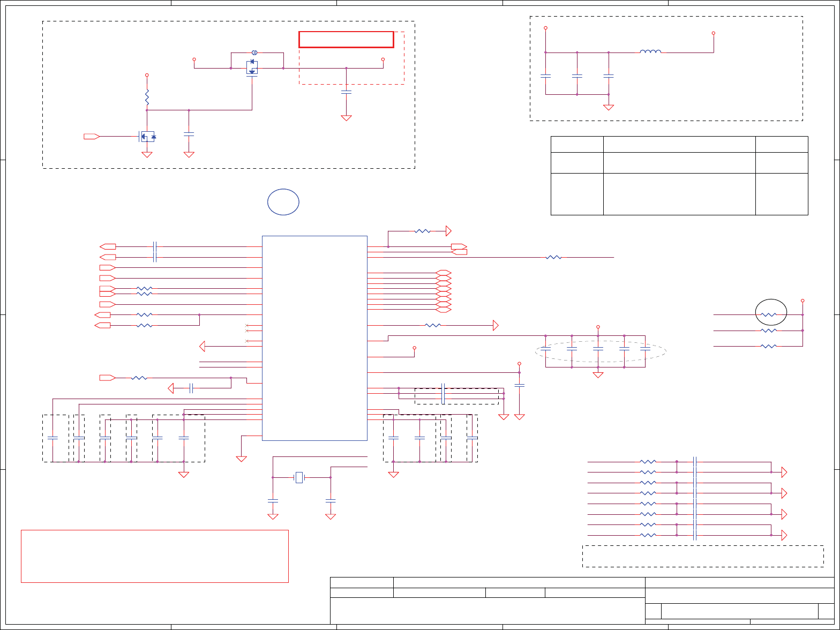Click the large blue IC body rectangle
The width and height of the screenshot is (840, 630).
(314, 338)
